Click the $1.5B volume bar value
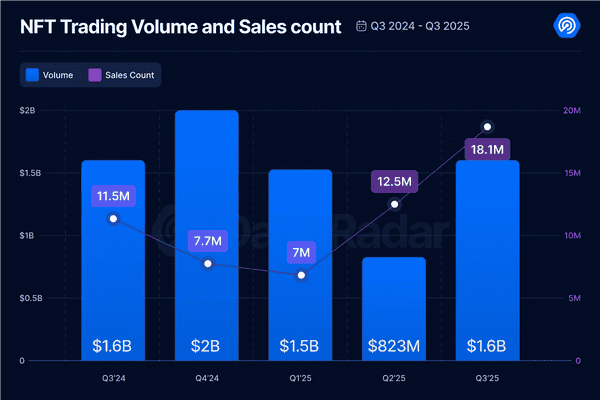This screenshot has width=600, height=400. point(300,346)
